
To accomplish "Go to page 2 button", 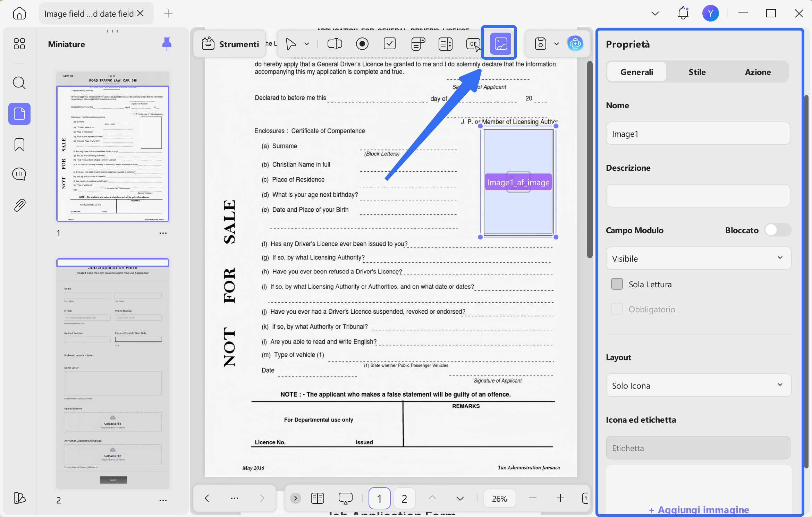I will tap(404, 499).
